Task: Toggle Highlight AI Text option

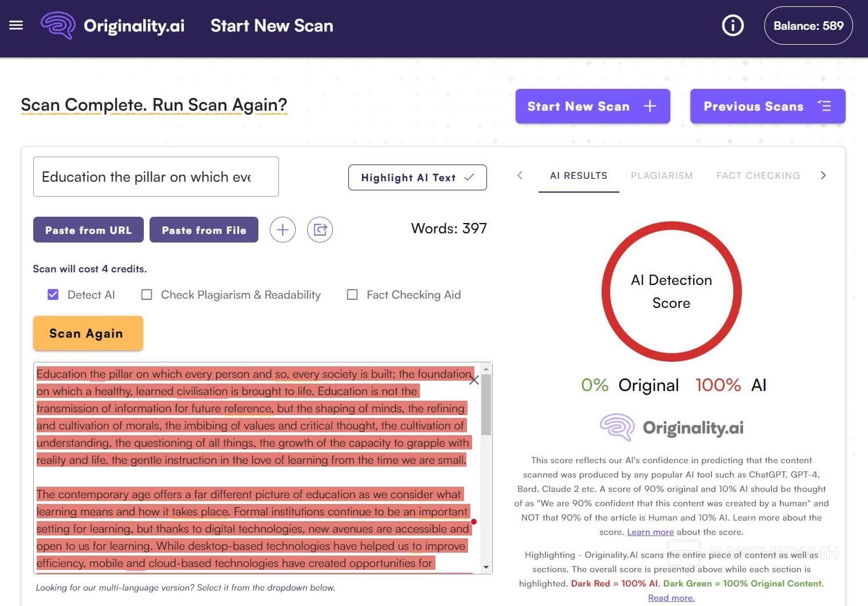Action: [x=418, y=177]
